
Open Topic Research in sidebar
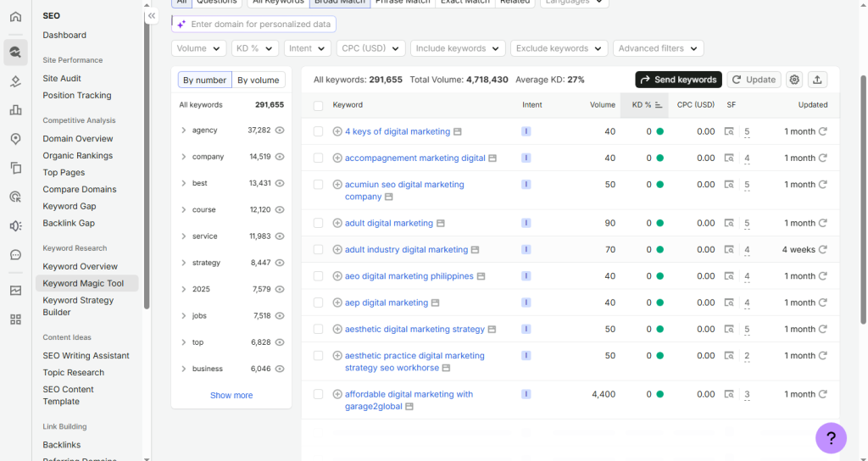pos(74,373)
